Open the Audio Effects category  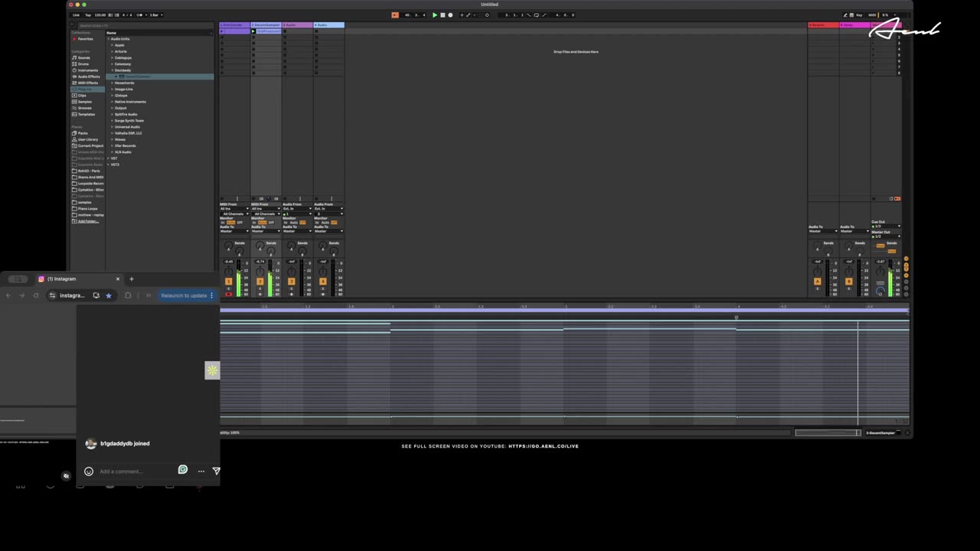88,77
